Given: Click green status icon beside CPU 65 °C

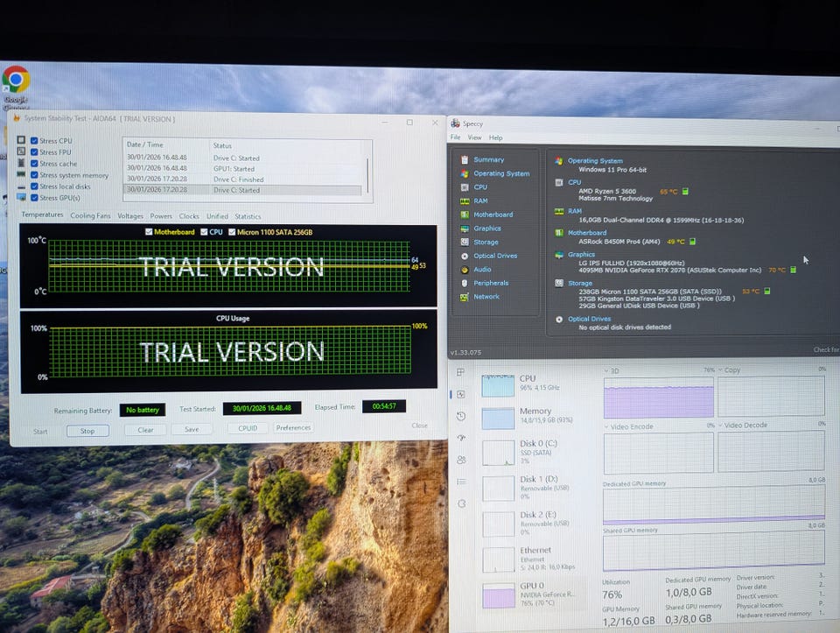Looking at the screenshot, I should coord(684,192).
